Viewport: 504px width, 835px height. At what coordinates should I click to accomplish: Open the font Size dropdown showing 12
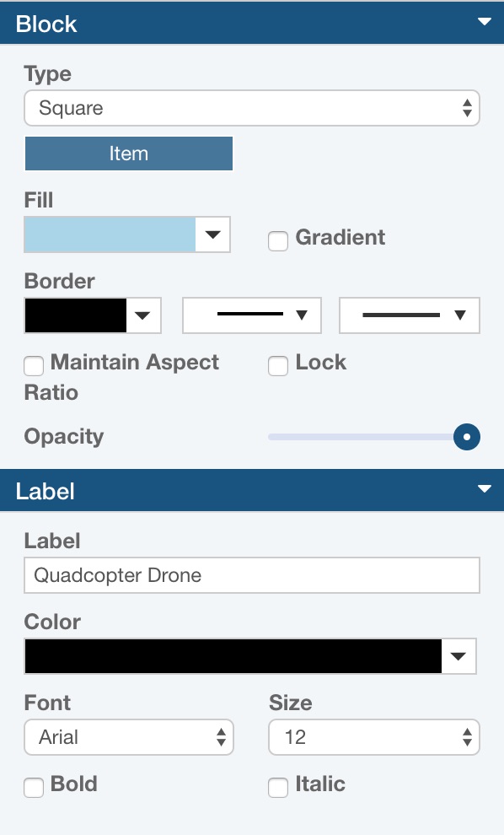point(373,737)
